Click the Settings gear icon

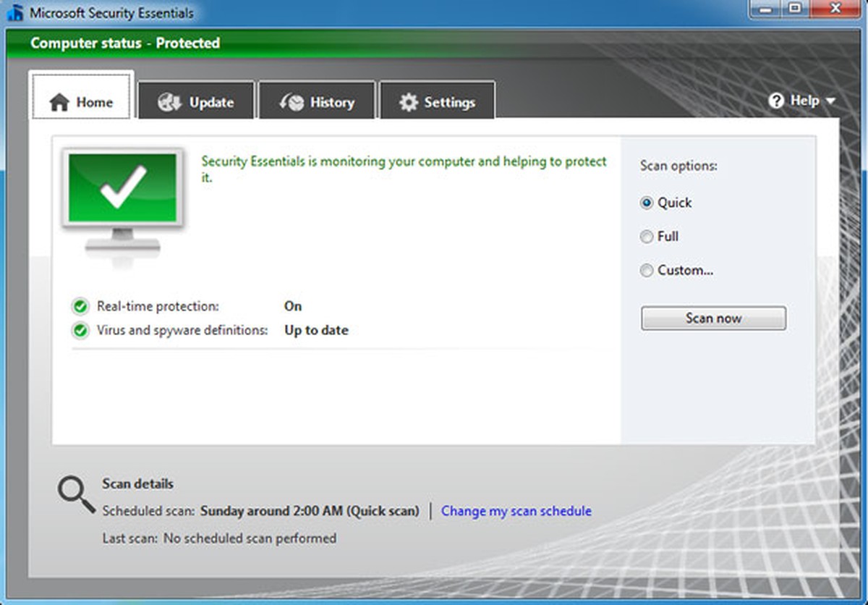click(409, 102)
